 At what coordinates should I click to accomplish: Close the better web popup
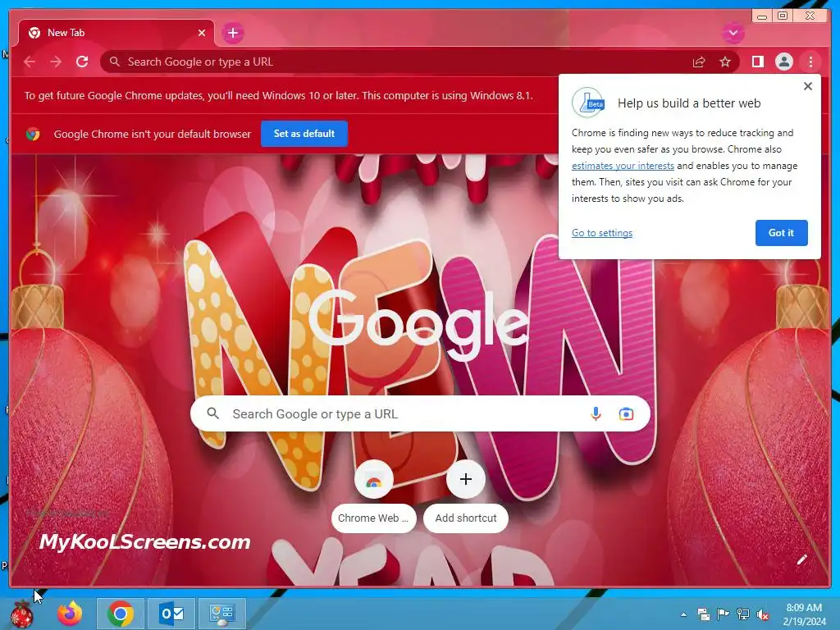pyautogui.click(x=808, y=86)
